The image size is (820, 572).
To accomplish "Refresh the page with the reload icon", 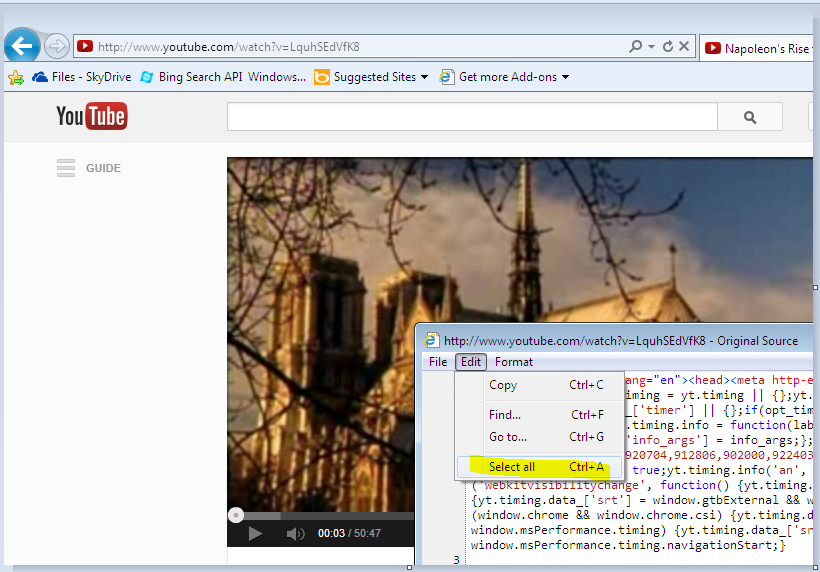I will pyautogui.click(x=668, y=47).
